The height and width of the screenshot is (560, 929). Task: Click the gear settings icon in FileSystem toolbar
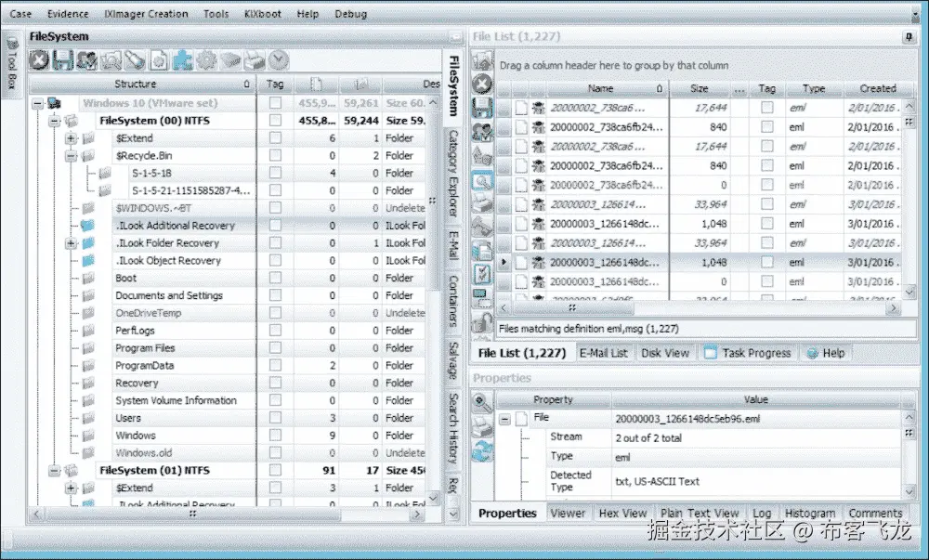click(x=206, y=60)
